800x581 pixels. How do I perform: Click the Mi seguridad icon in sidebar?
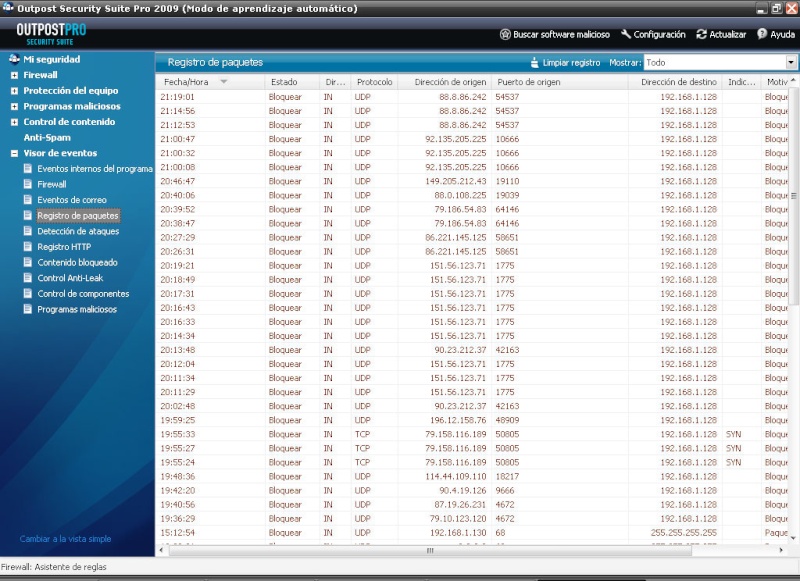tap(14, 59)
